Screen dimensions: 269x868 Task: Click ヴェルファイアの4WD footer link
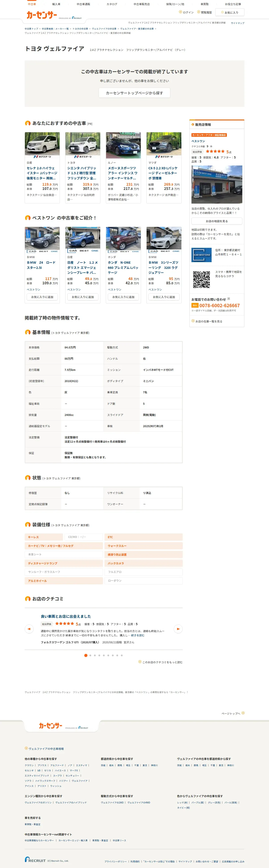(x=139, y=802)
